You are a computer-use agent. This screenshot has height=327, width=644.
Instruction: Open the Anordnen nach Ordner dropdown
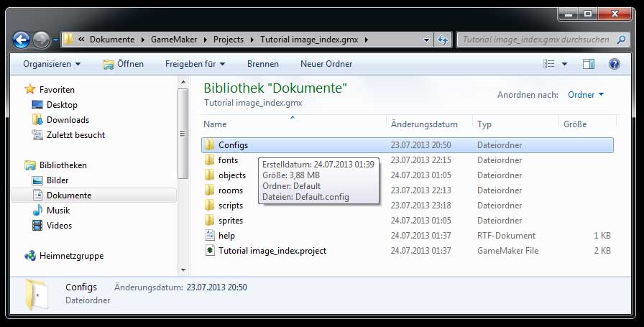point(586,95)
